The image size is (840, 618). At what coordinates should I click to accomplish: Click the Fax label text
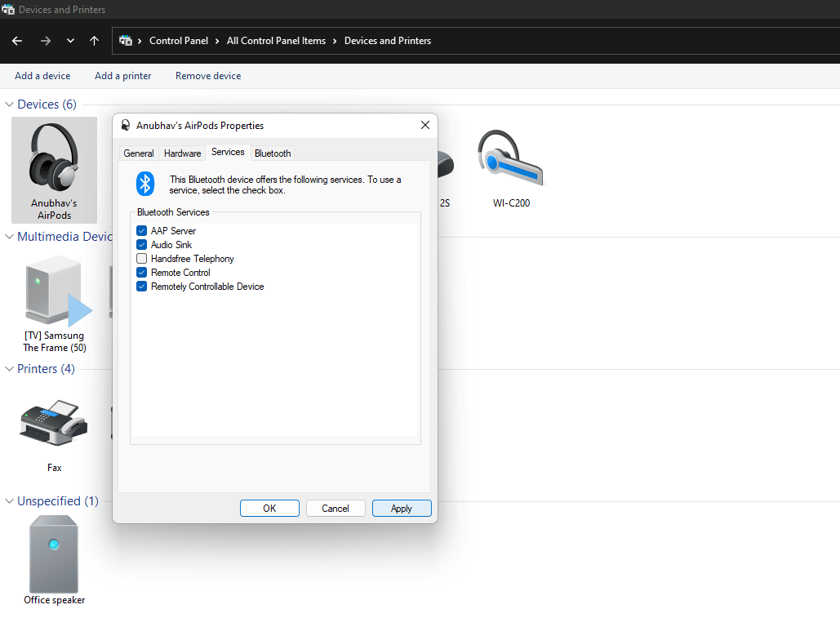(x=54, y=468)
